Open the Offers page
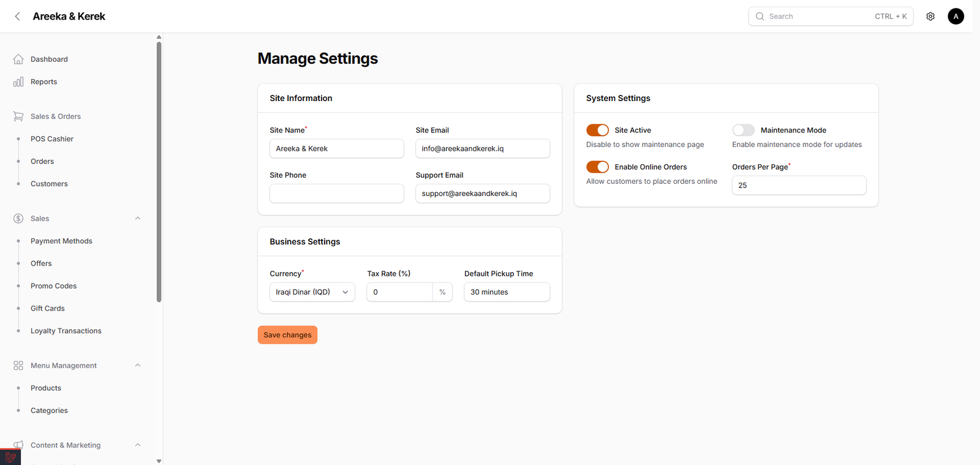Screen dimensions: 980x465 tap(41, 263)
